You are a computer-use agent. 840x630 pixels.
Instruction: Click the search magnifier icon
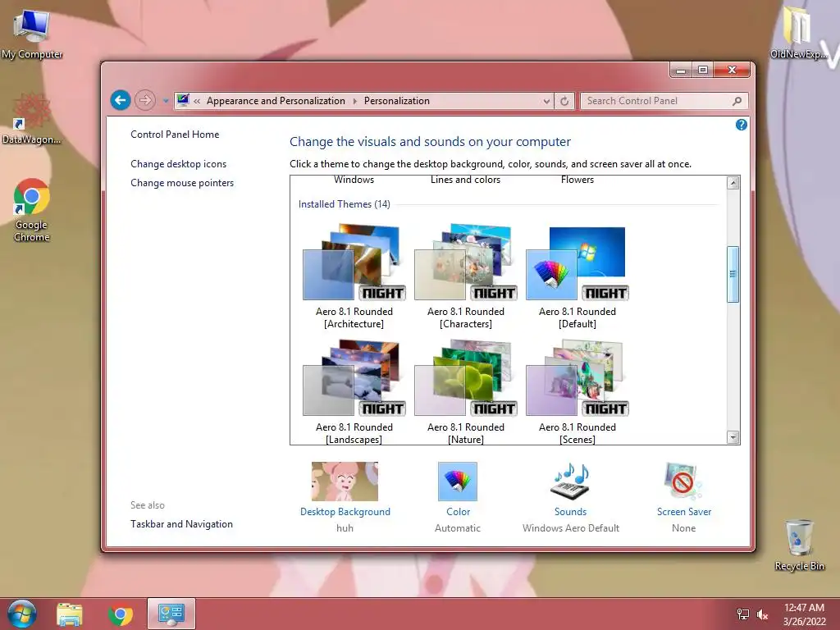click(x=737, y=101)
